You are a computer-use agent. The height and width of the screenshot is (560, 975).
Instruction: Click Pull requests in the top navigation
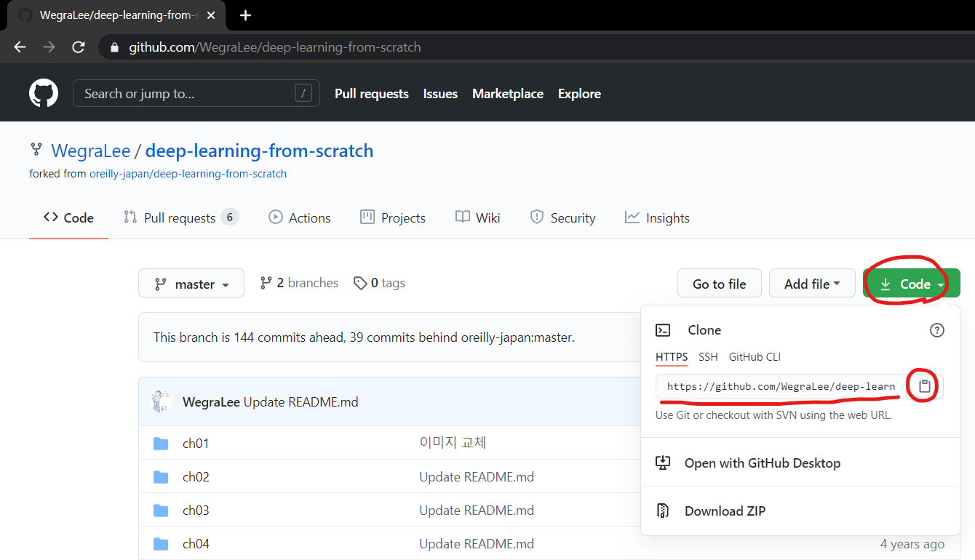(372, 94)
